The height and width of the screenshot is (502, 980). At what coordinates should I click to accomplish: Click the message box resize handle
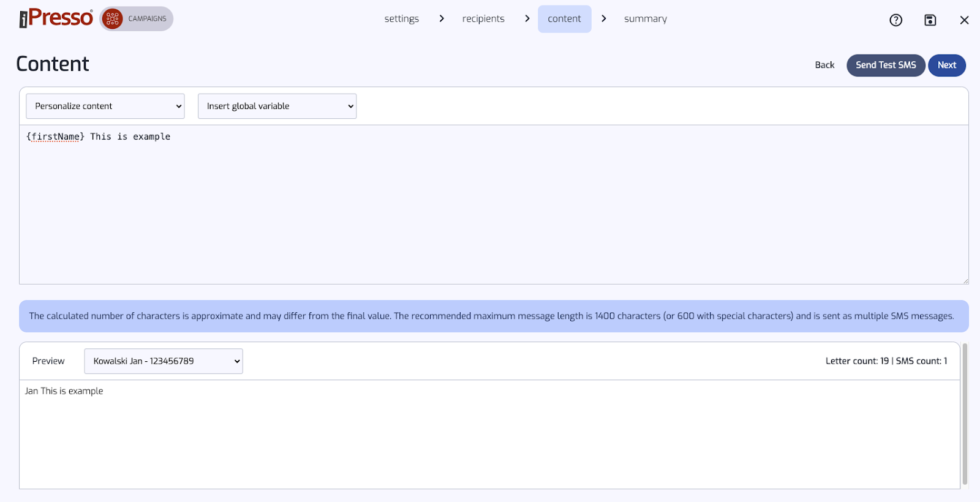(x=965, y=281)
